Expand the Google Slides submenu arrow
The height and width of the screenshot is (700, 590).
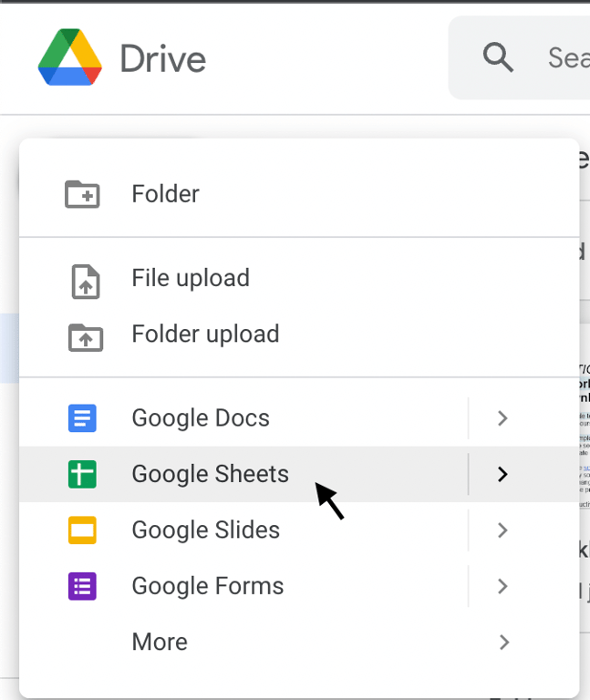pos(502,530)
